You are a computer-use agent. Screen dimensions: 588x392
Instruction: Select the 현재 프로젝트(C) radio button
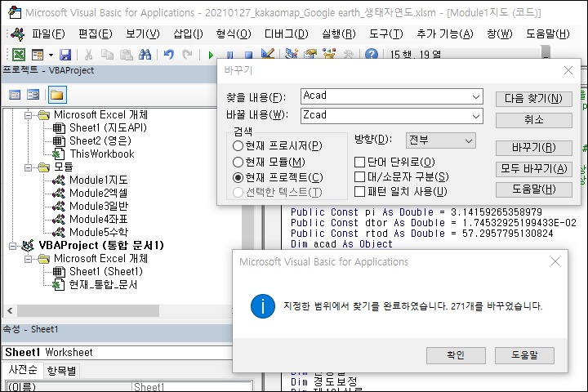click(238, 177)
